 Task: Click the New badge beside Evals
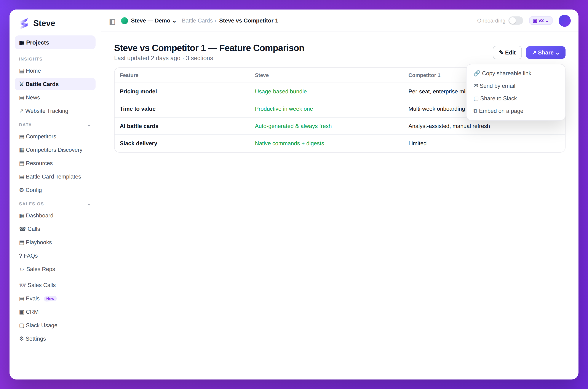[50, 299]
